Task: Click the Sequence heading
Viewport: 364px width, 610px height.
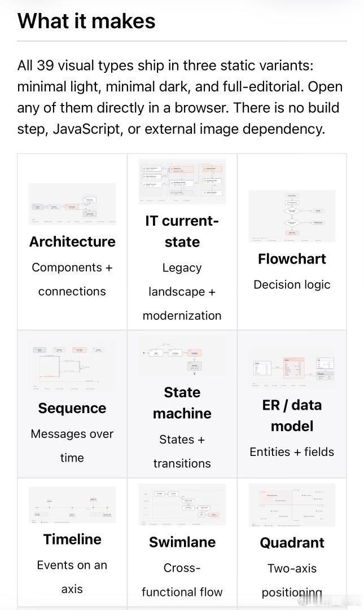Action: coord(72,408)
